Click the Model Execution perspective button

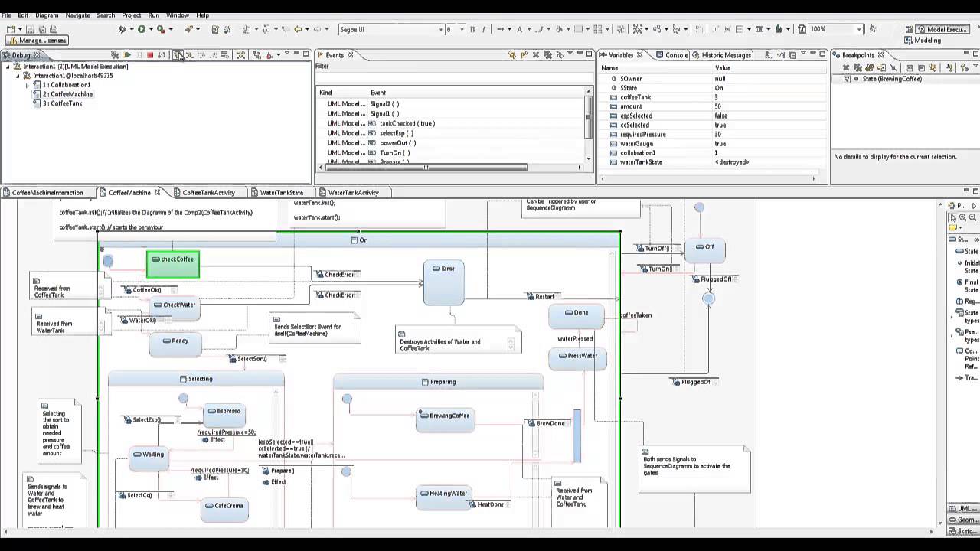pos(942,29)
